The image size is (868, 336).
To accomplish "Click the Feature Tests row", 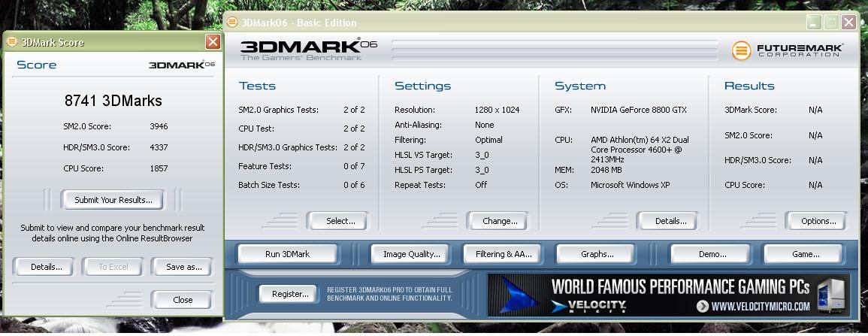I will [301, 166].
